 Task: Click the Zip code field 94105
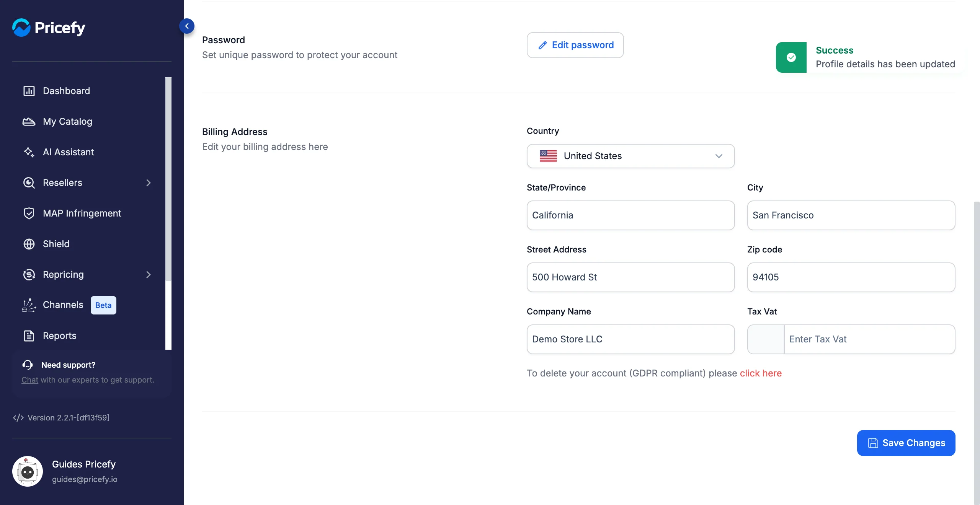coord(851,277)
